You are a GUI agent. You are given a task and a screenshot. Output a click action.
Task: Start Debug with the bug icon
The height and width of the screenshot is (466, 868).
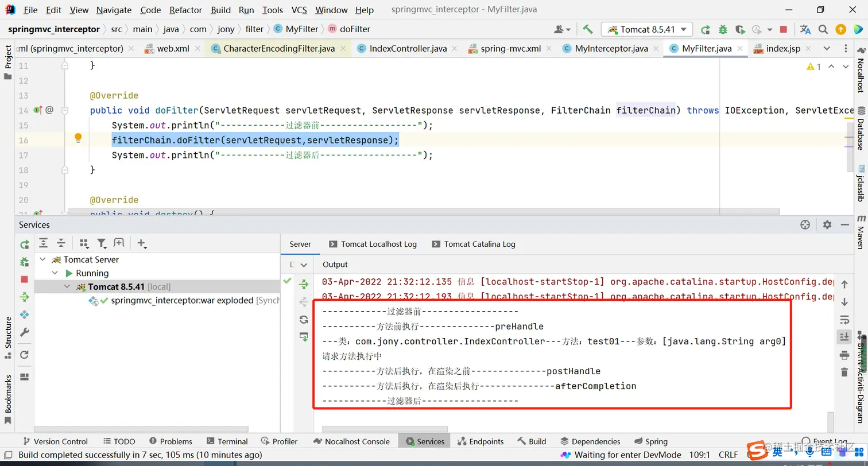(x=723, y=29)
